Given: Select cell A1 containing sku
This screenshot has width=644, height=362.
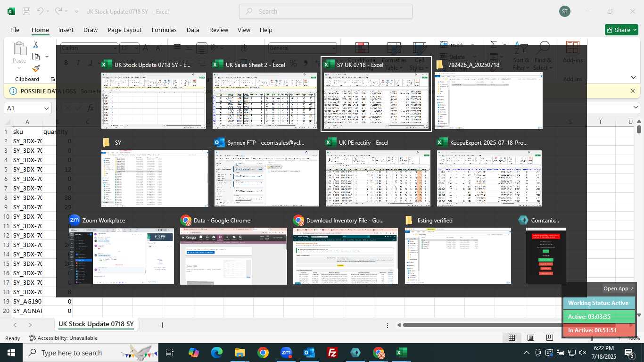Looking at the screenshot, I should (27, 132).
